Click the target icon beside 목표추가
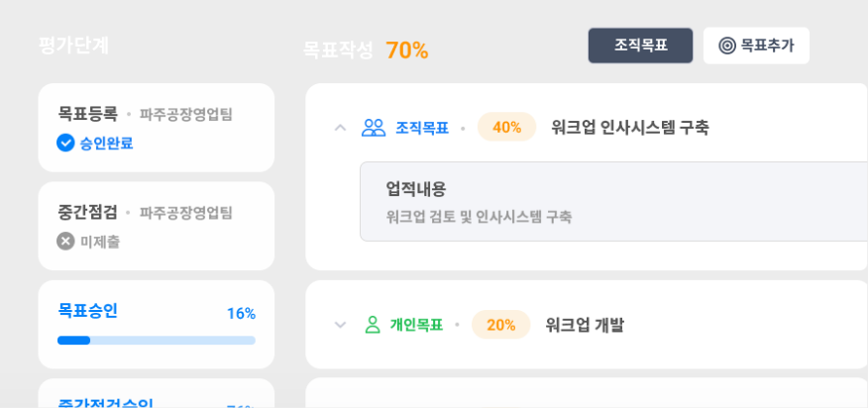The width and height of the screenshot is (868, 408). tap(727, 46)
